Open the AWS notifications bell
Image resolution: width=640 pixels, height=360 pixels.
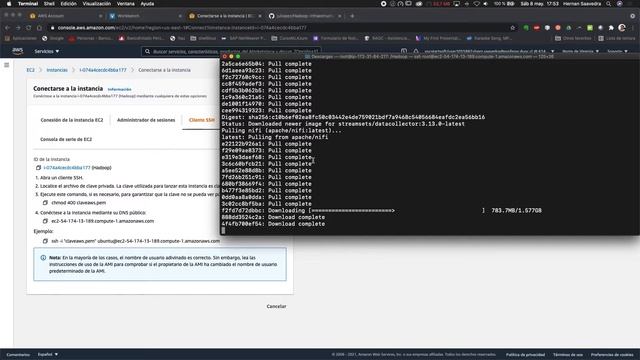(x=416, y=51)
